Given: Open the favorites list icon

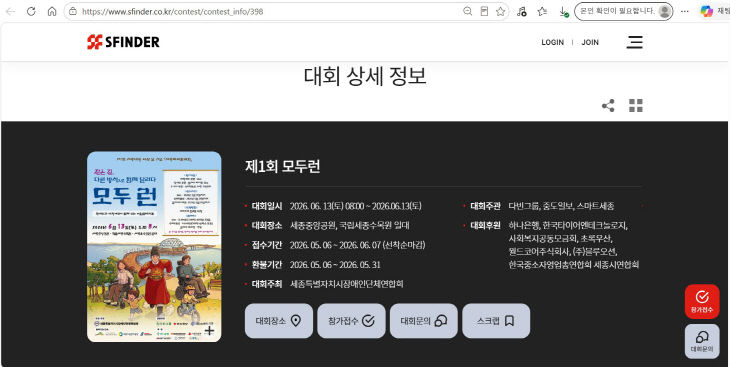Looking at the screenshot, I should (x=542, y=12).
